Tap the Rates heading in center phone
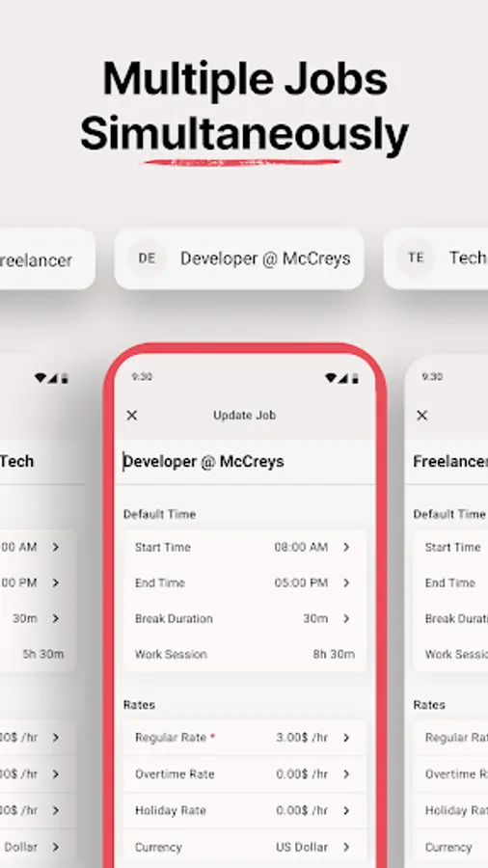The width and height of the screenshot is (488, 868). coord(139,705)
